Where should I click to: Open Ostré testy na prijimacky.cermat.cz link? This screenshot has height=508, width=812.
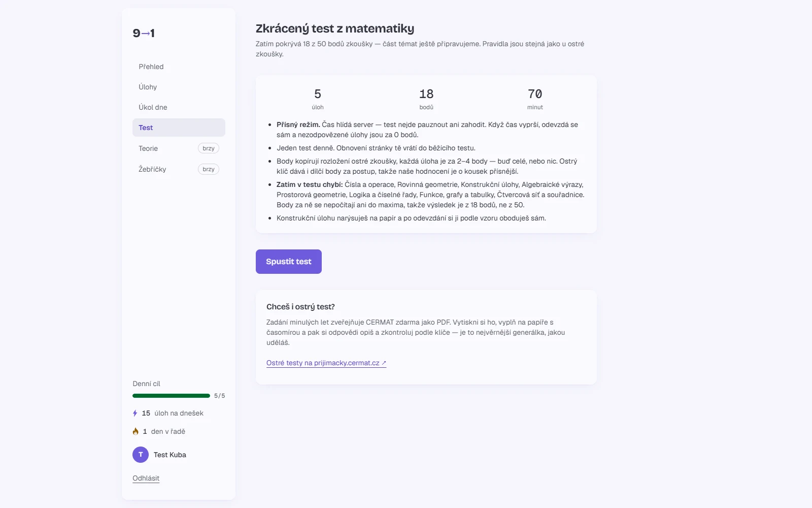point(326,363)
